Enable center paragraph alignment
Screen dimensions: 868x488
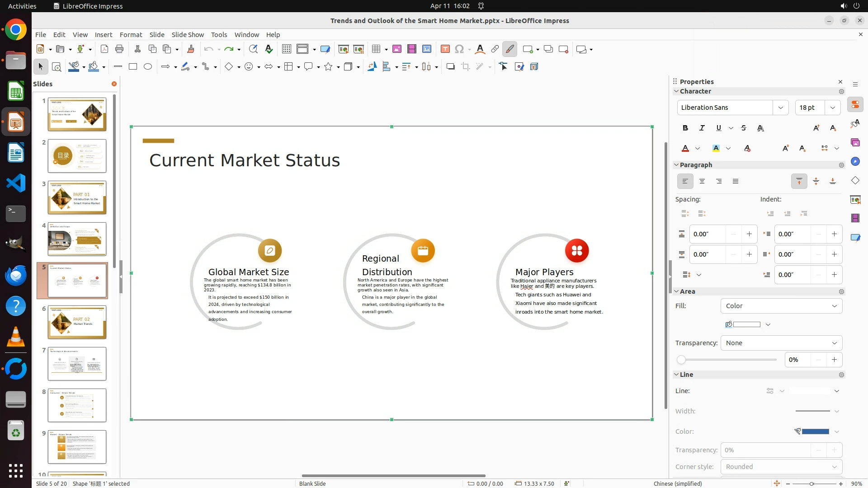coord(702,181)
